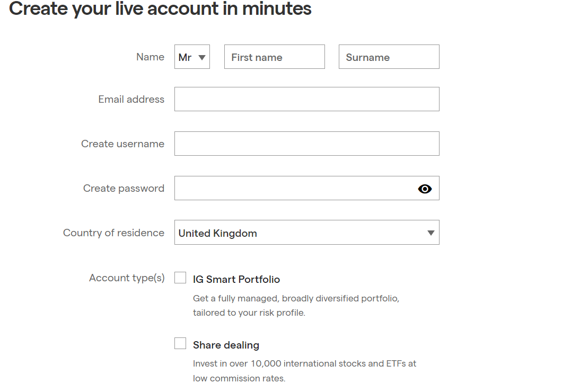Click into the First name field
This screenshot has width=571, height=392.
click(274, 57)
